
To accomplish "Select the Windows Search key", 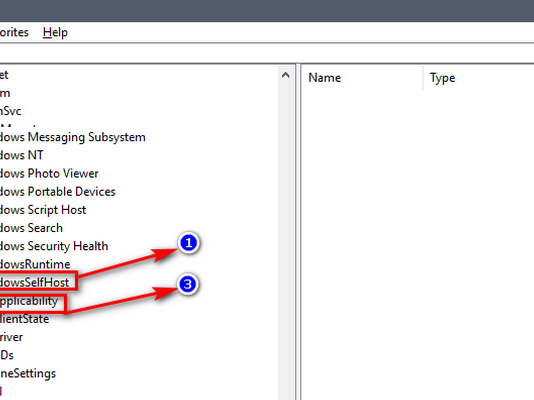I will point(31,228).
